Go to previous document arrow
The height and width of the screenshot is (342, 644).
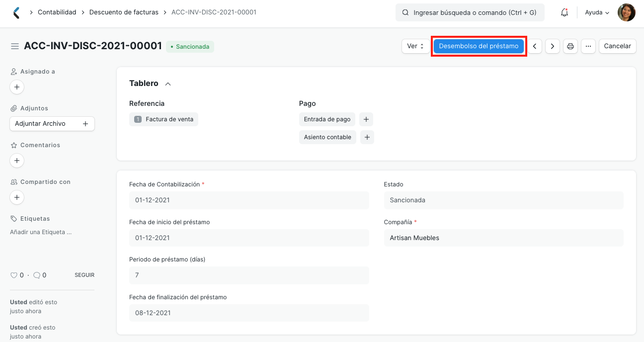tap(535, 46)
